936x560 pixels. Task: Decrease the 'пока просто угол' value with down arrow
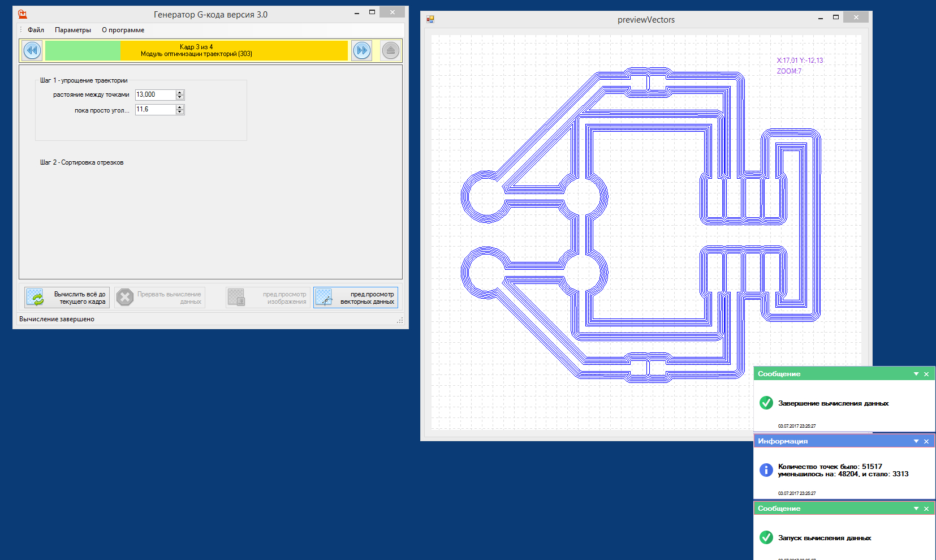180,112
